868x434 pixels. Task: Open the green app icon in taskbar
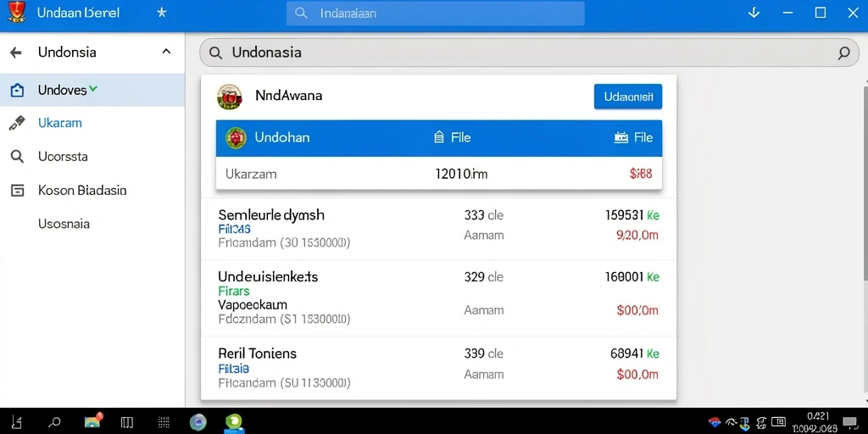pos(235,422)
